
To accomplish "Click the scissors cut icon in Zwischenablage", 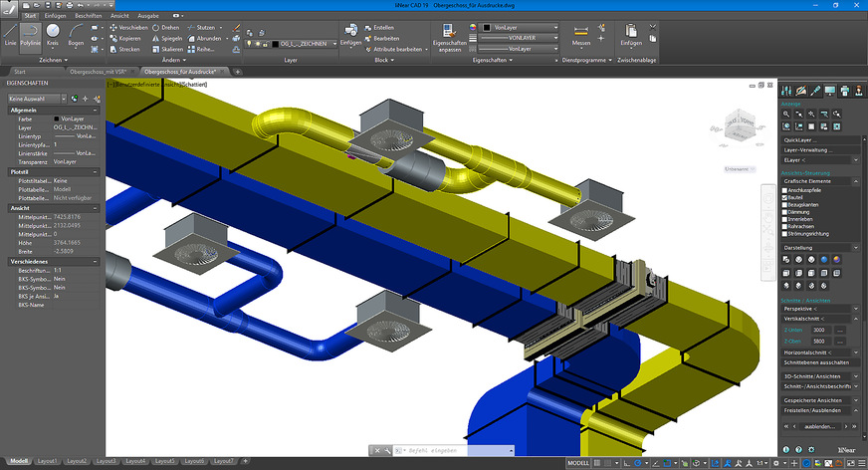I will (653, 27).
